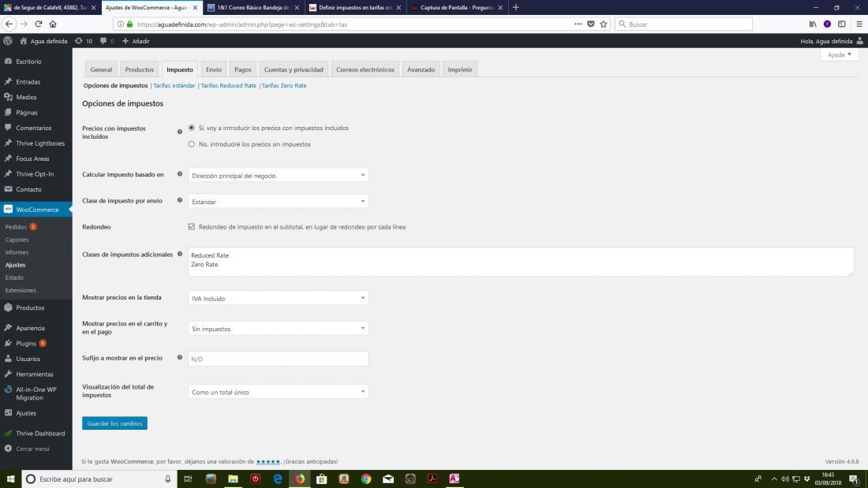
Task: Open Thrive Dashboard in sidebar
Action: click(x=40, y=434)
